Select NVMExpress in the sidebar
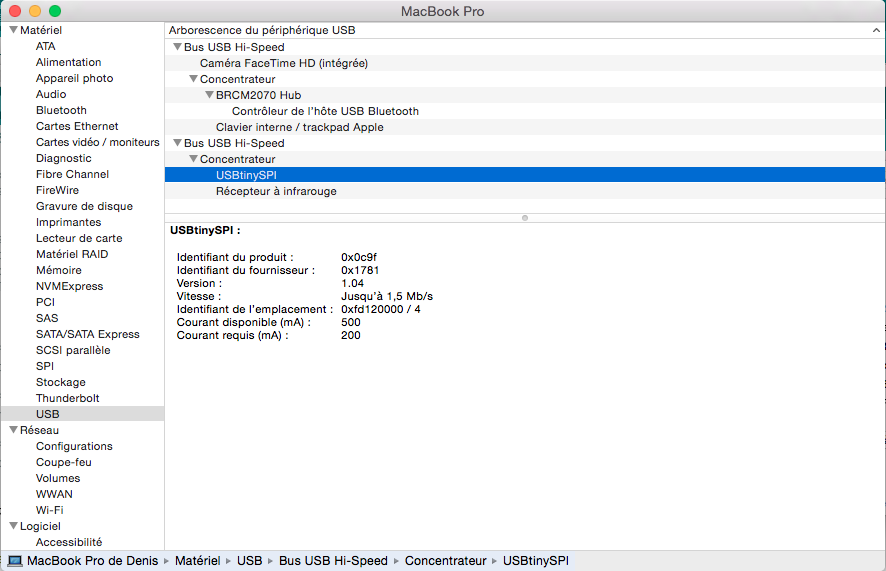886x571 pixels. pyautogui.click(x=70, y=286)
